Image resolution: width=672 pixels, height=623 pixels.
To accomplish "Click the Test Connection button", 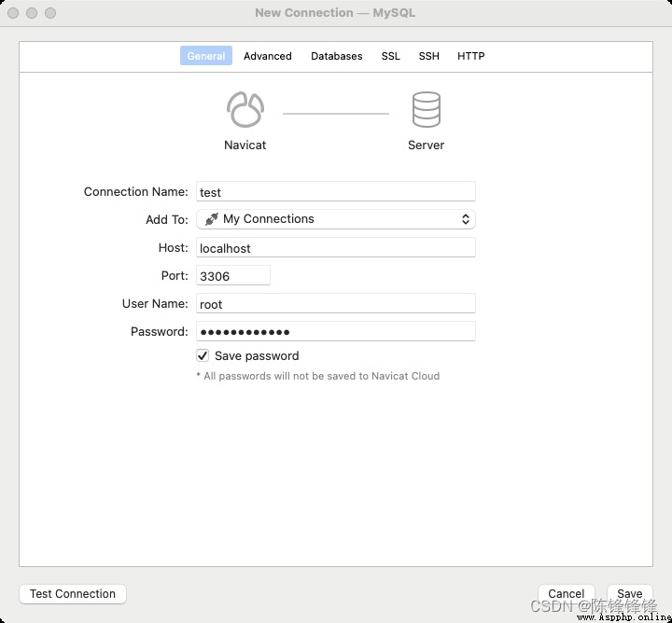I will [x=73, y=594].
